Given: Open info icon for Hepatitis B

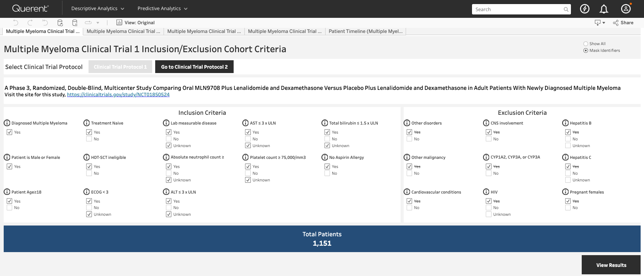Looking at the screenshot, I should coord(565,123).
